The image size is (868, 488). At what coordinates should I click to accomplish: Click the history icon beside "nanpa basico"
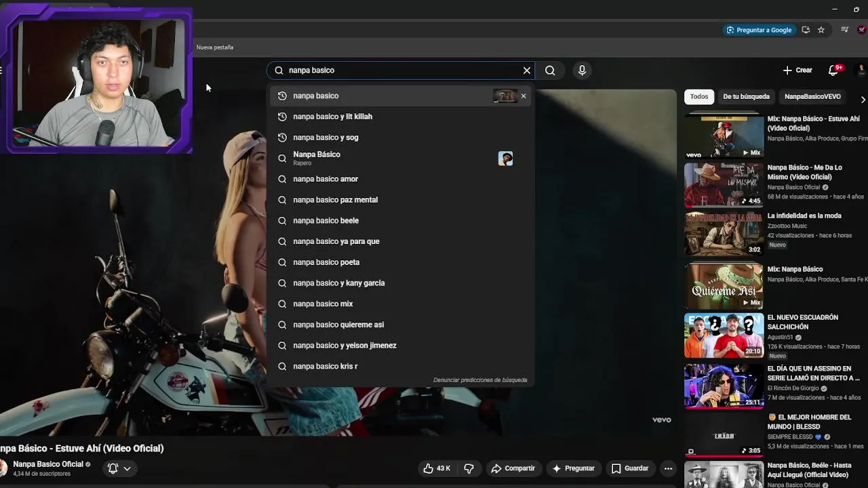282,96
